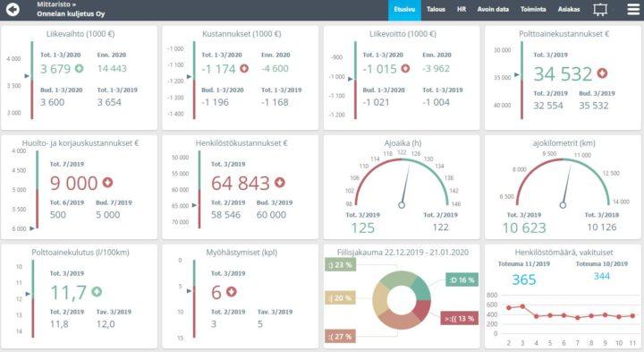Switch to the Talous tab
Viewport: 644px width, 352px height.
pos(436,9)
